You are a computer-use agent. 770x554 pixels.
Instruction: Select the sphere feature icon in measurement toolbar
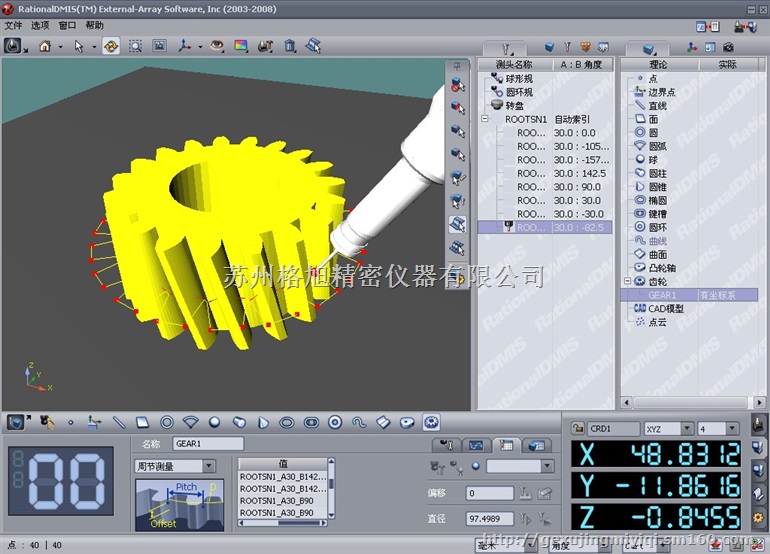pos(214,423)
